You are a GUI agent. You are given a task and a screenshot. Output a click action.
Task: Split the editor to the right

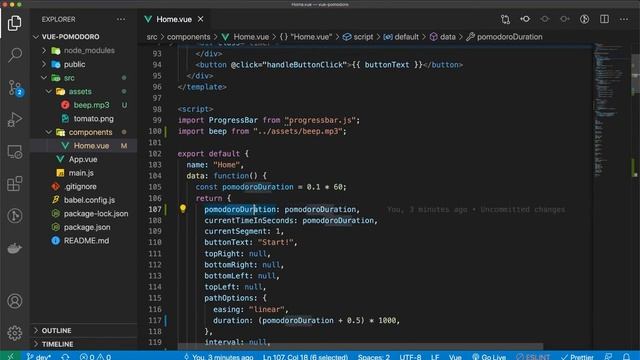pyautogui.click(x=604, y=19)
